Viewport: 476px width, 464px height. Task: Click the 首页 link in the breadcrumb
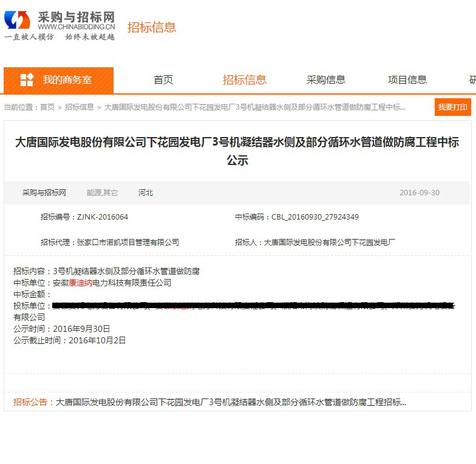pyautogui.click(x=47, y=107)
